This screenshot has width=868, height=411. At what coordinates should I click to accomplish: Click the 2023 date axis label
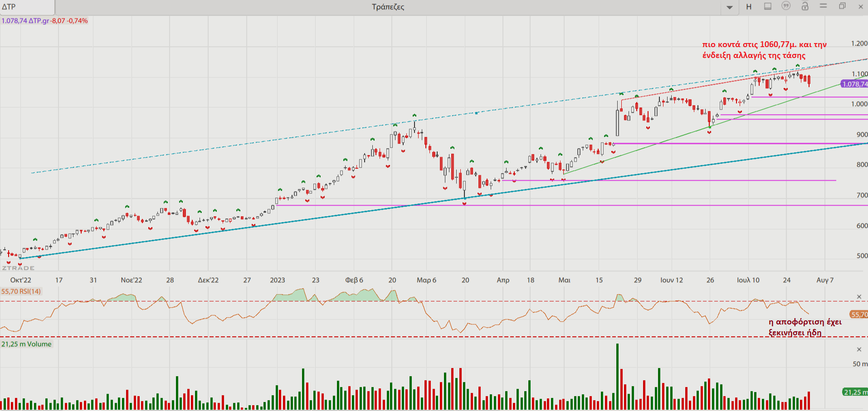pos(278,280)
